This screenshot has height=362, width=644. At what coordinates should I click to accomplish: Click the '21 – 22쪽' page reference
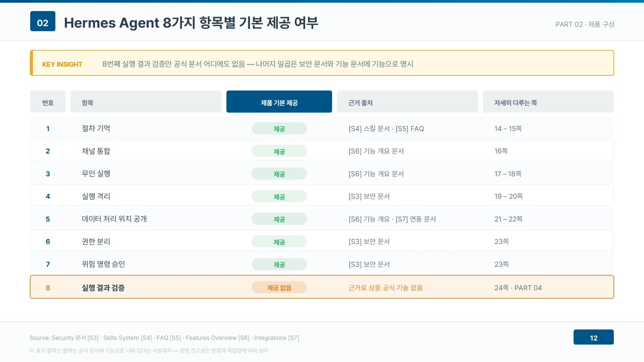click(x=508, y=219)
